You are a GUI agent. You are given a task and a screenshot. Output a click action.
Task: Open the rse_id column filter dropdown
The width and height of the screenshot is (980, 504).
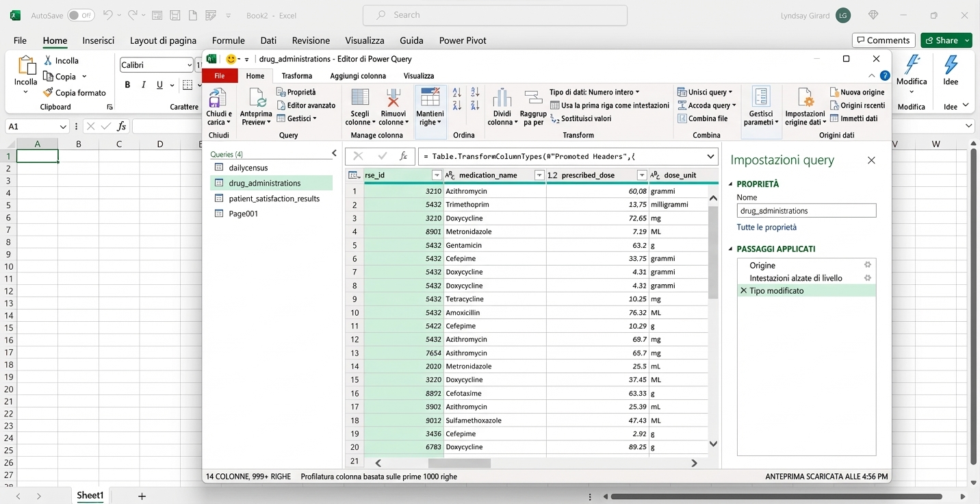coord(437,175)
